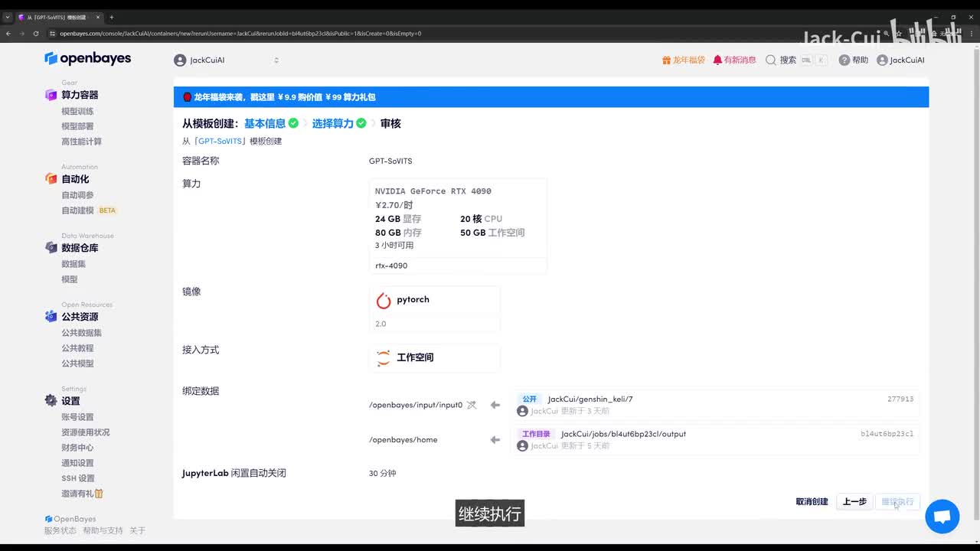
Task: Open the chat support bubble
Action: [x=942, y=517]
